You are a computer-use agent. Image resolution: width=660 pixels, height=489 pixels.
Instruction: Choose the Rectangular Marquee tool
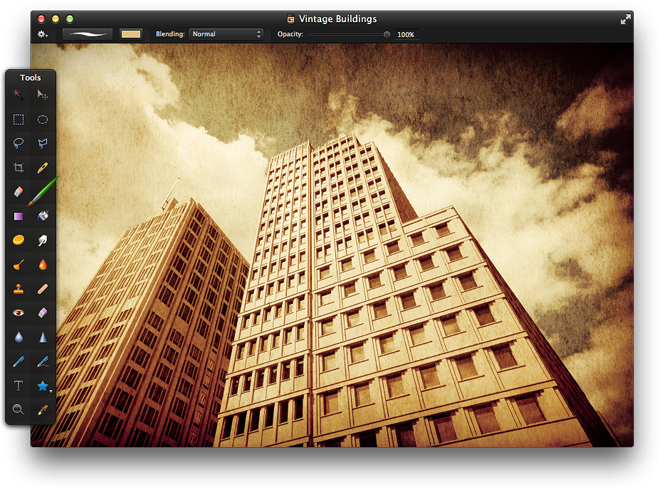point(18,120)
